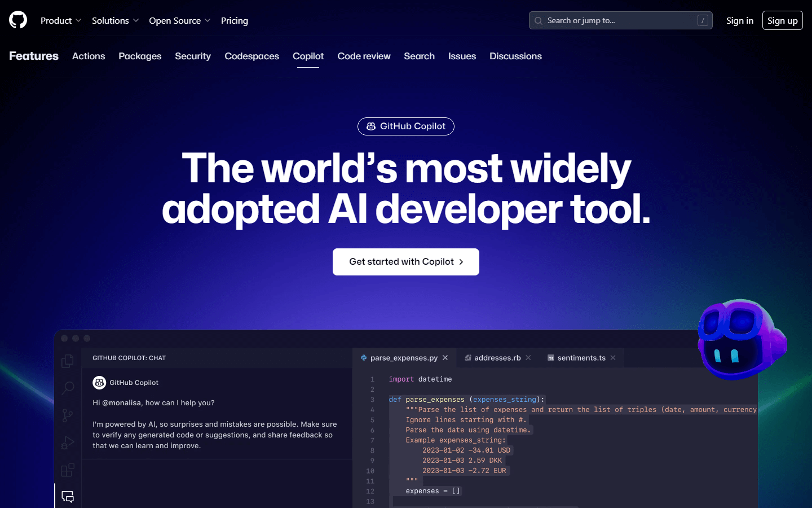Image resolution: width=812 pixels, height=508 pixels.
Task: Select the Chat icon in editor sidebar
Action: 68,497
